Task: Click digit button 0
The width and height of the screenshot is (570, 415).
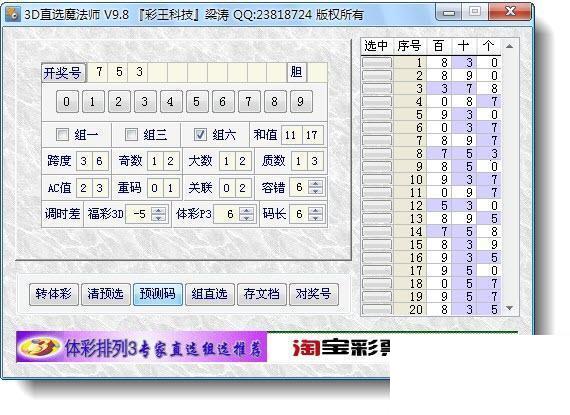Action: 67,101
